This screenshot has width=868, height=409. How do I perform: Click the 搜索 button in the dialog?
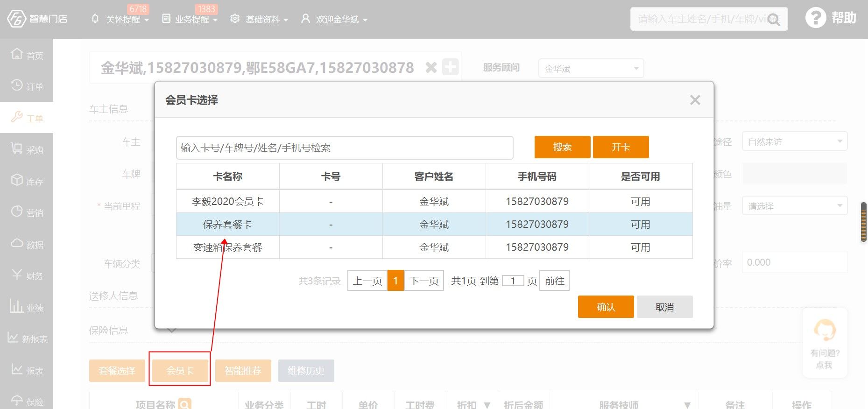[x=562, y=147]
